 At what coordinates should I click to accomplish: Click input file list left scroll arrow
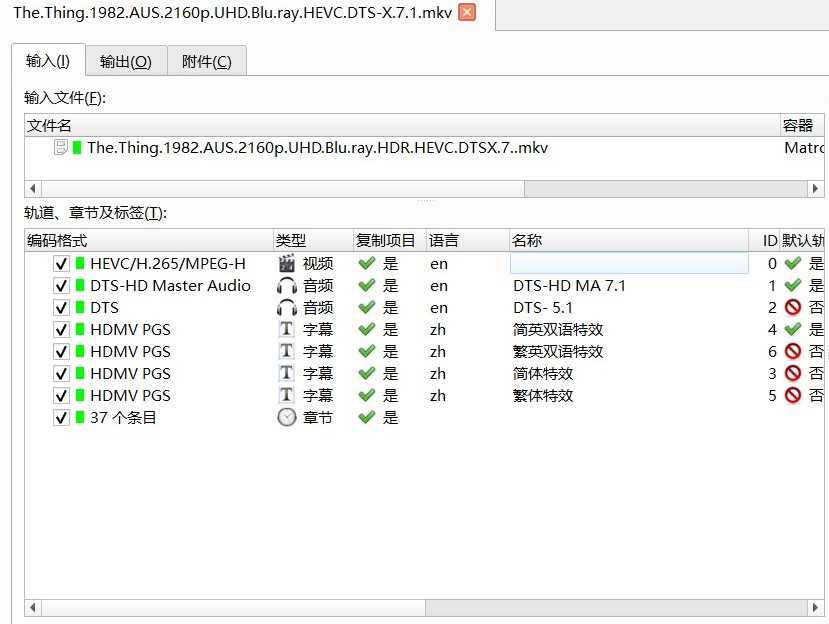(33, 188)
